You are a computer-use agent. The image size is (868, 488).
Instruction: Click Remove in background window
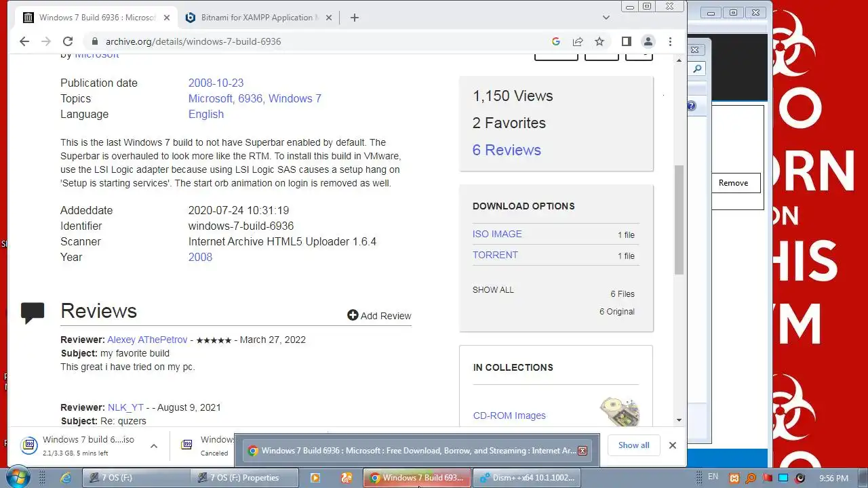(733, 183)
